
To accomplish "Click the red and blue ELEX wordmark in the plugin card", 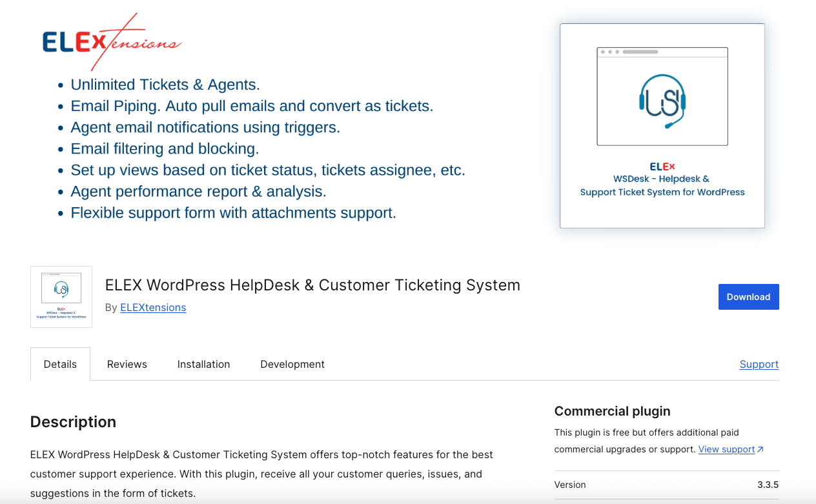I will (x=662, y=166).
